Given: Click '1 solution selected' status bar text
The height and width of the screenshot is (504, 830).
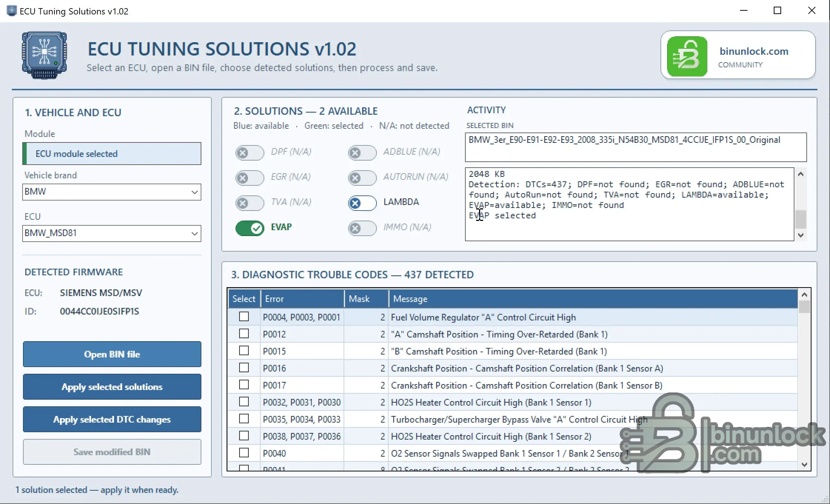Looking at the screenshot, I should [97, 490].
